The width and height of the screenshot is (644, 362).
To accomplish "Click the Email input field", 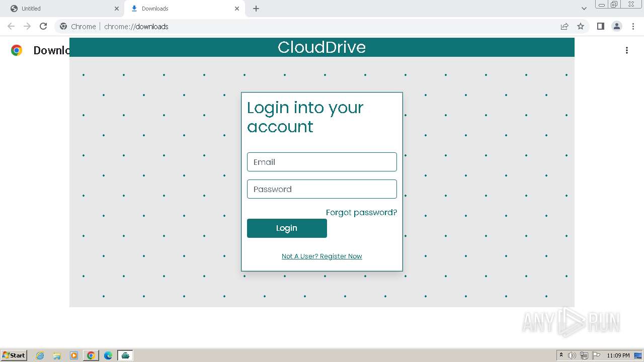I will click(x=321, y=162).
